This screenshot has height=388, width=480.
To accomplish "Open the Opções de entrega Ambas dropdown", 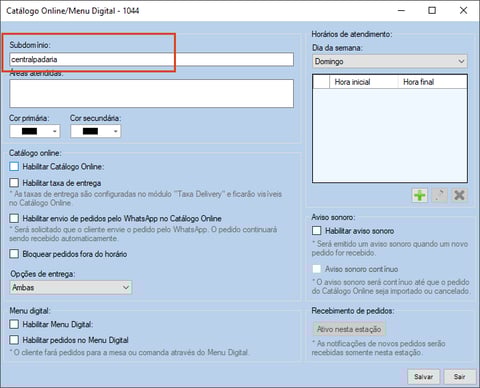I will (71, 287).
